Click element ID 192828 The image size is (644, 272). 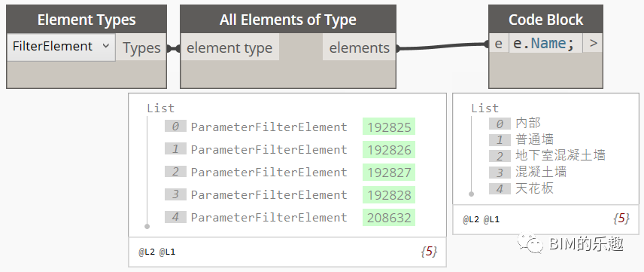(x=389, y=195)
